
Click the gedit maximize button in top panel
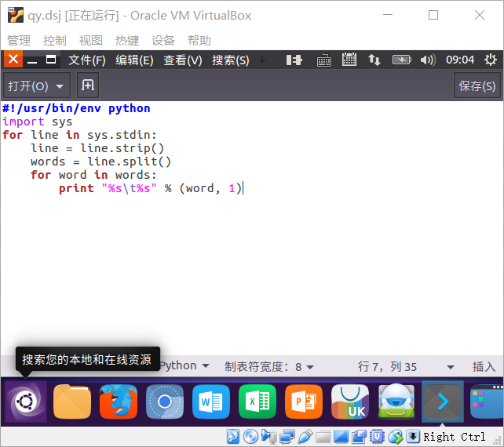click(x=51, y=60)
